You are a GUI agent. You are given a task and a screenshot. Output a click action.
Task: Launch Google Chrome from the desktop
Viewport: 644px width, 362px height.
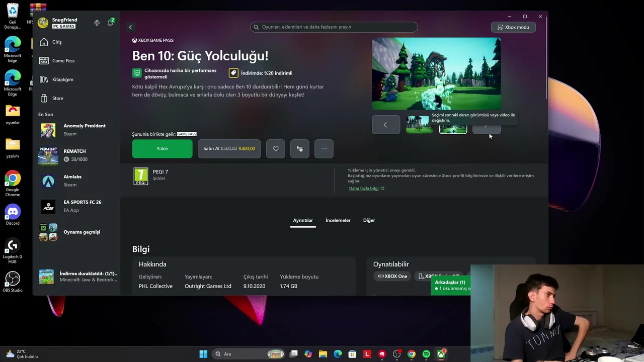tap(13, 184)
